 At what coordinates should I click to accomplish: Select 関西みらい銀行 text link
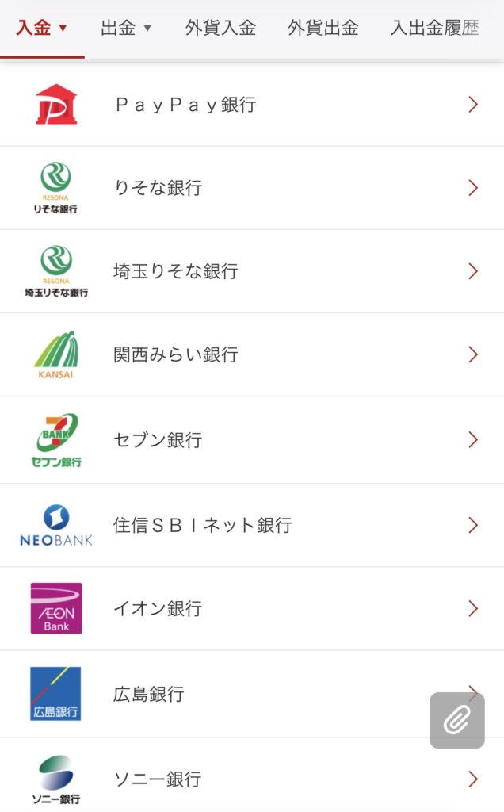point(175,354)
